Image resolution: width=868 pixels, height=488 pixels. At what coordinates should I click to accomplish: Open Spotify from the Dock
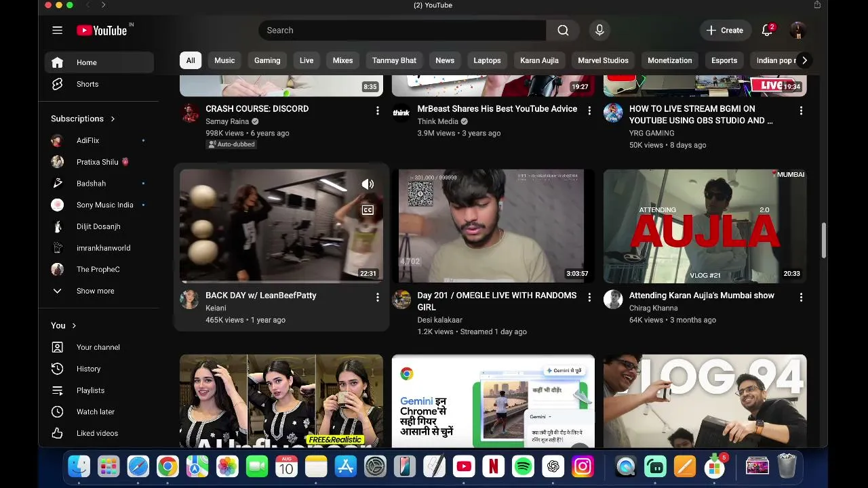pyautogui.click(x=523, y=466)
